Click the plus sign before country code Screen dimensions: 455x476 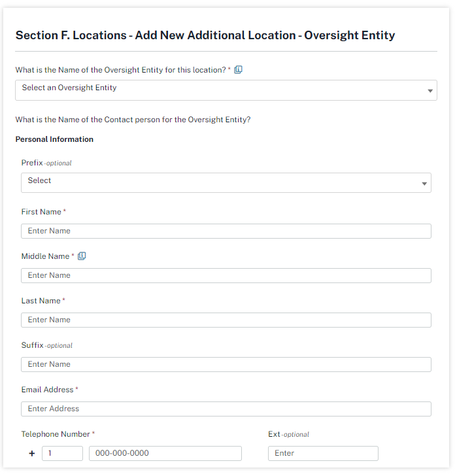pos(32,453)
